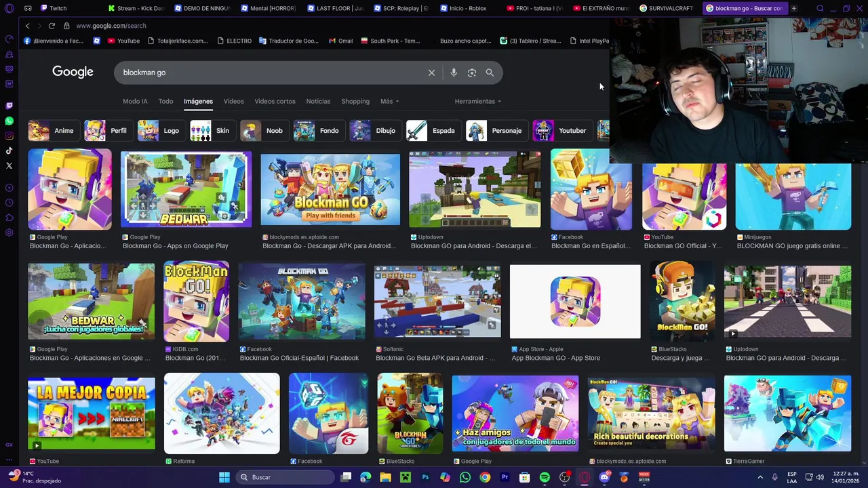Switch to the Noticias tab
The width and height of the screenshot is (868, 488).
(x=318, y=101)
